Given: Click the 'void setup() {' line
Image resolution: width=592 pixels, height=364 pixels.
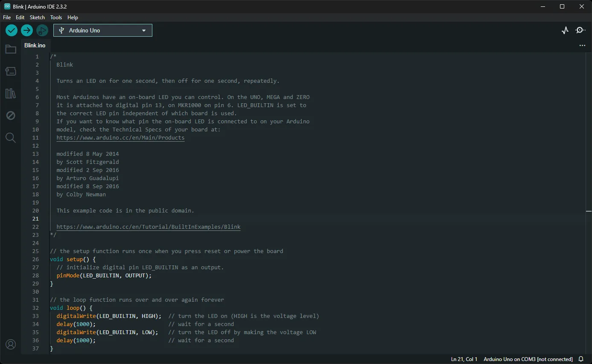Looking at the screenshot, I should pyautogui.click(x=73, y=259).
